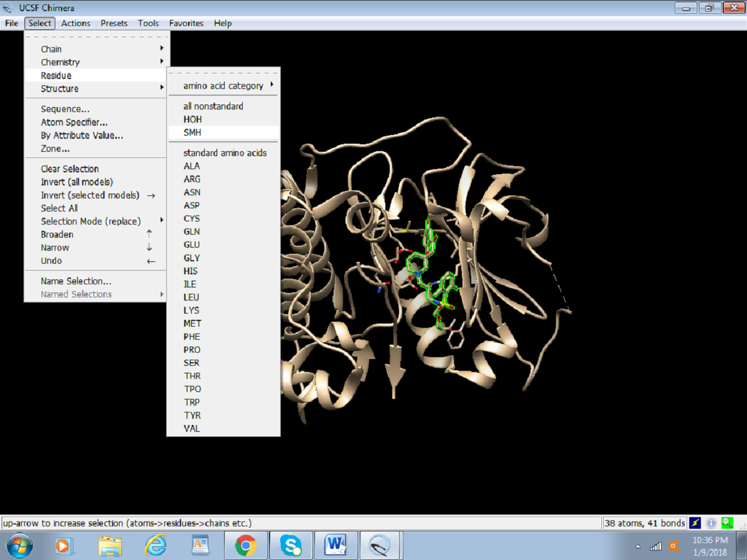Open Name Selection... dialog
747x560 pixels.
point(96,281)
